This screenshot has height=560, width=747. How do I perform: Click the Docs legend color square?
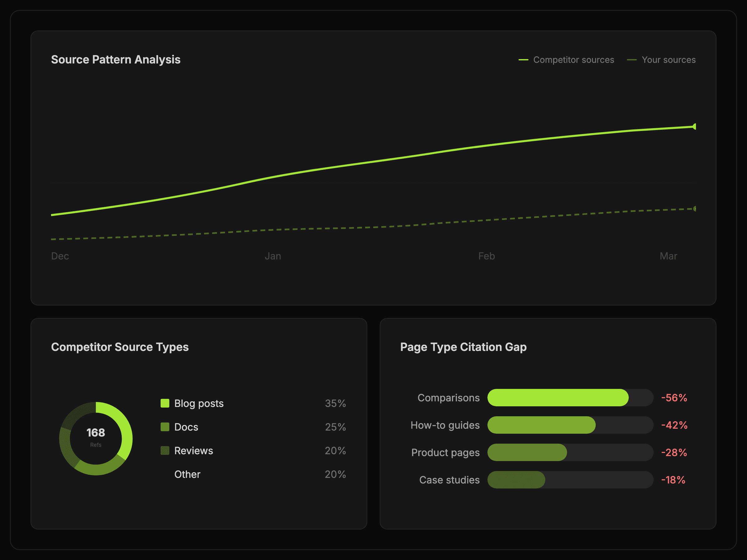165,427
